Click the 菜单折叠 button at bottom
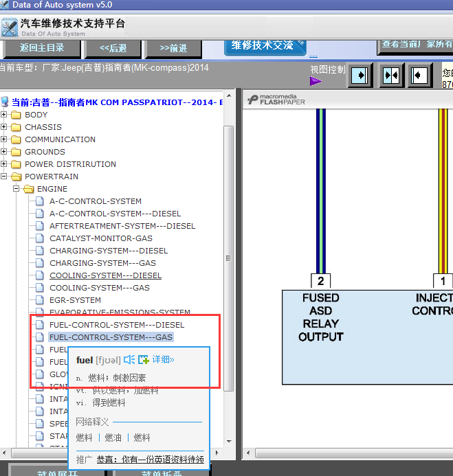Screen dimensions: 453x476 click(x=162, y=471)
